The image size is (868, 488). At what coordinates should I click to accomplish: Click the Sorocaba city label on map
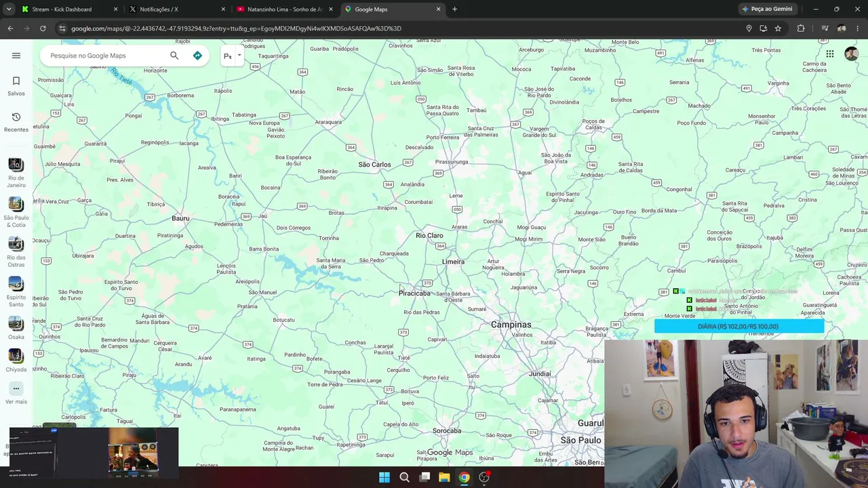[x=447, y=431]
